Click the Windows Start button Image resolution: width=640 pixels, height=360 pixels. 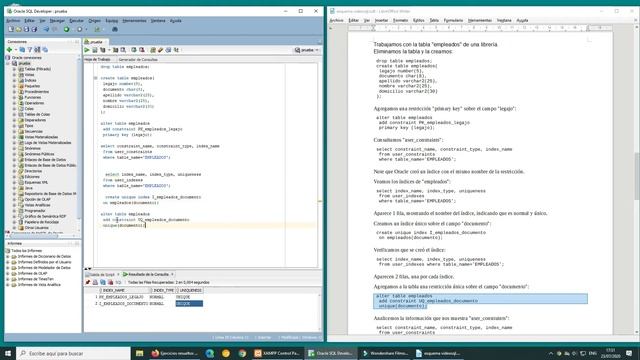[8, 353]
